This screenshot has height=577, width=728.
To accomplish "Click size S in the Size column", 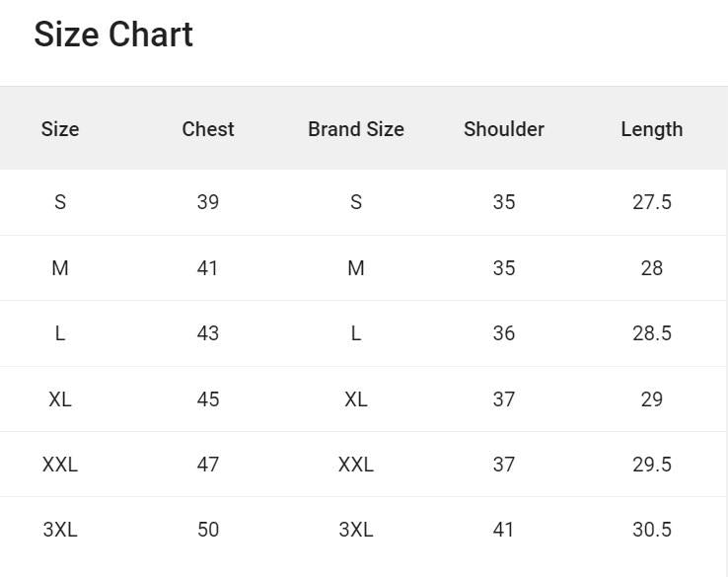I will click(x=60, y=202).
